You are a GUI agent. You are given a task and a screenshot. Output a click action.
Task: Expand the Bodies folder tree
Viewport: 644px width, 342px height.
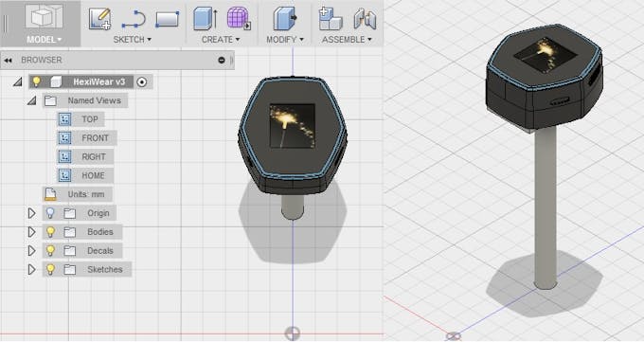(x=31, y=232)
